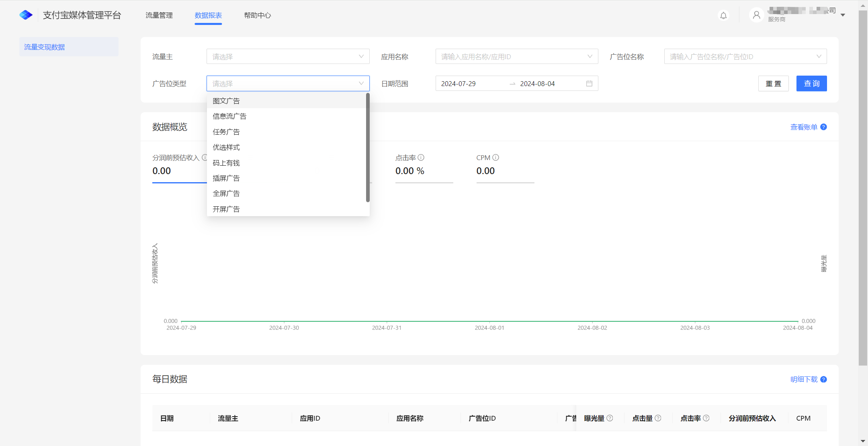
Task: Click the user avatar icon
Action: click(756, 15)
